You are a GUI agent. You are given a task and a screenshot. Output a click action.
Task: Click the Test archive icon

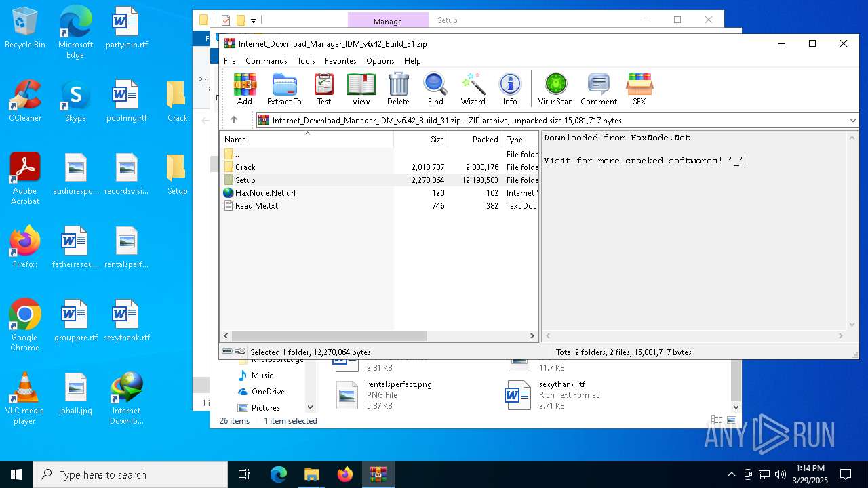point(324,89)
